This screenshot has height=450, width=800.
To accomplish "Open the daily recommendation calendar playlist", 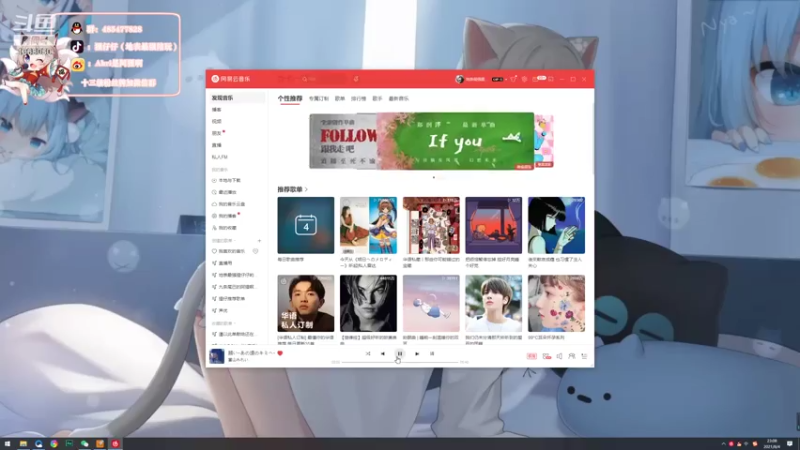I will 306,225.
